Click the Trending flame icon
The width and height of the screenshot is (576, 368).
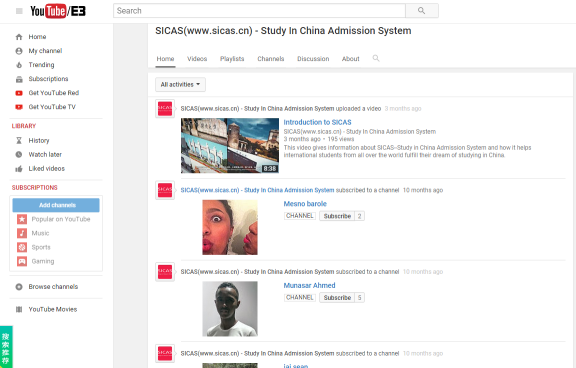19,65
